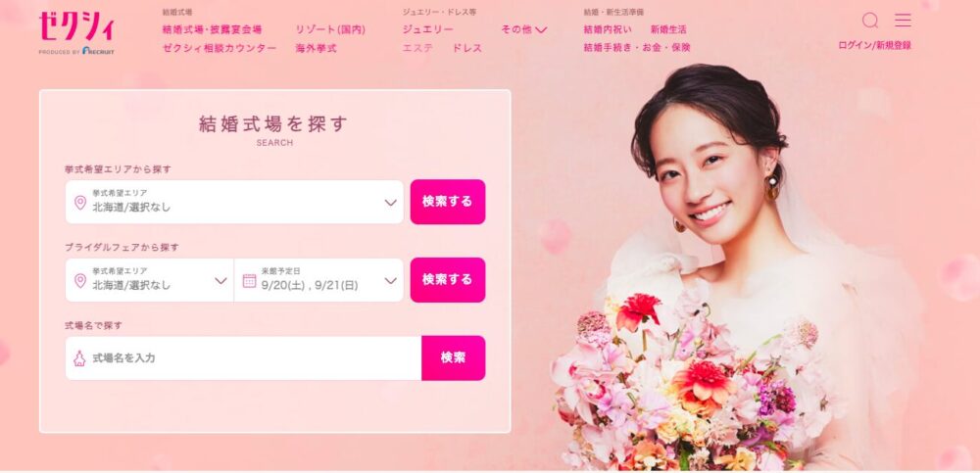Click 検索する button for area search
The image size is (980, 473).
pyautogui.click(x=448, y=202)
